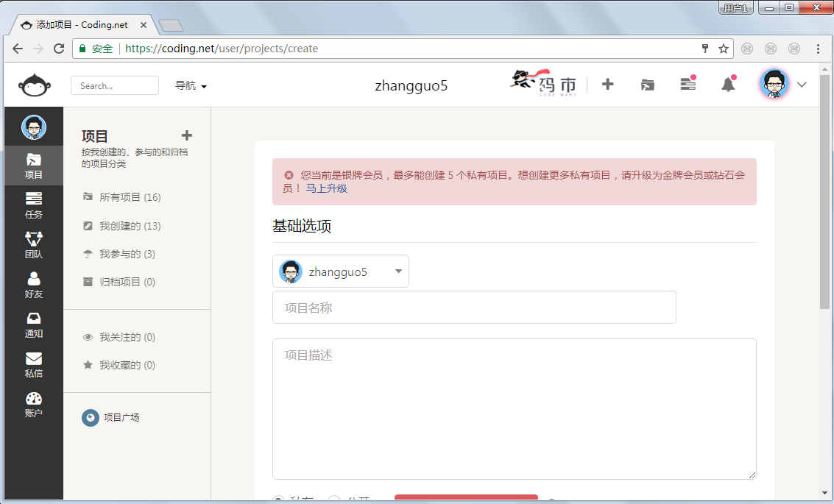Open 好友 (Friends) in the left sidebar
834x504 pixels.
(x=34, y=285)
